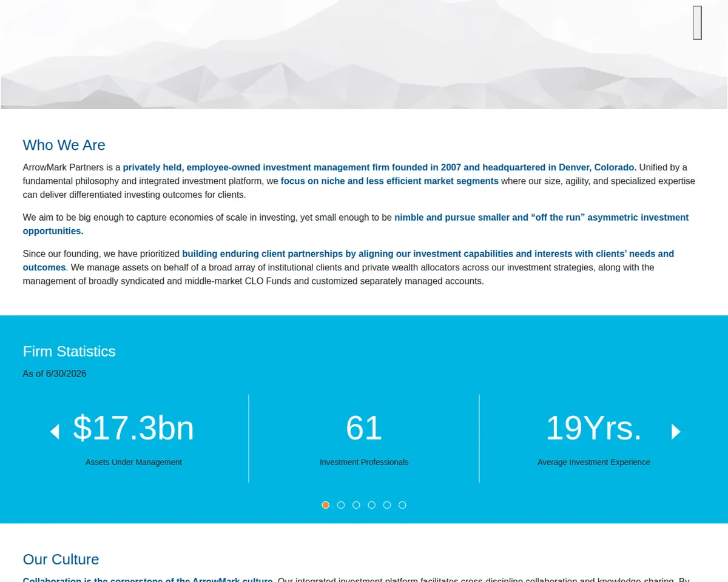Click bold text 'nimble and pursue smaller'
The height and width of the screenshot is (582, 728).
451,217
